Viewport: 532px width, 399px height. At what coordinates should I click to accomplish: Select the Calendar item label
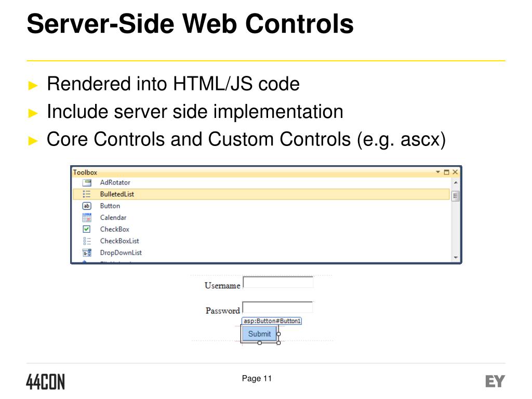[x=113, y=218]
